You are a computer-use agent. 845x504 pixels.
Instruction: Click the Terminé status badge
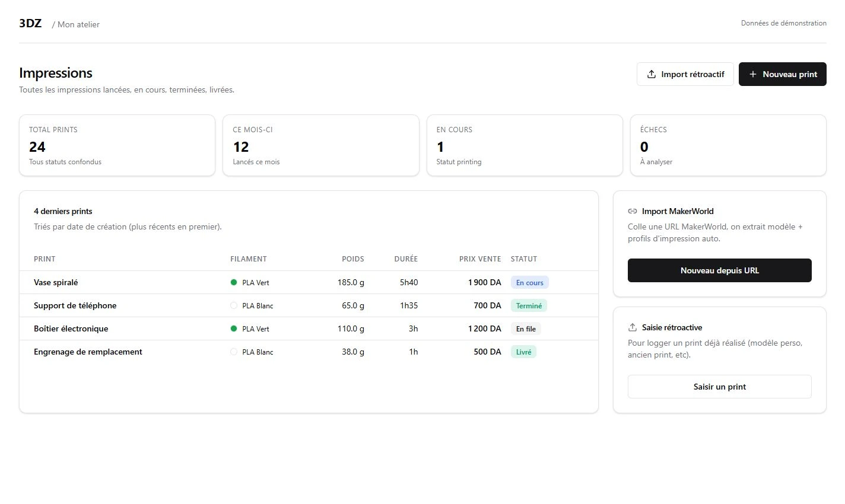pyautogui.click(x=529, y=305)
